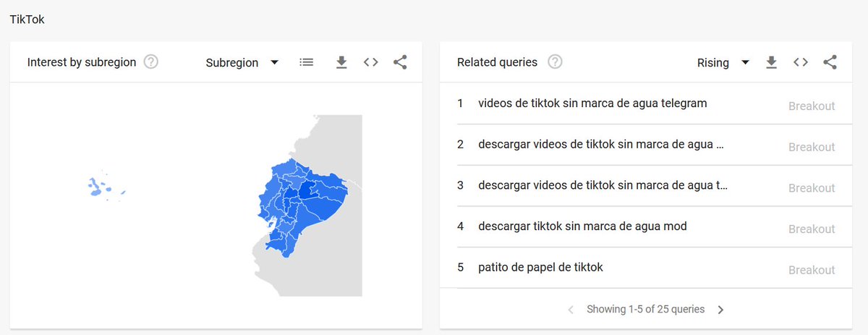Share the Interest by subregion card
The width and height of the screenshot is (868, 335).
click(400, 62)
